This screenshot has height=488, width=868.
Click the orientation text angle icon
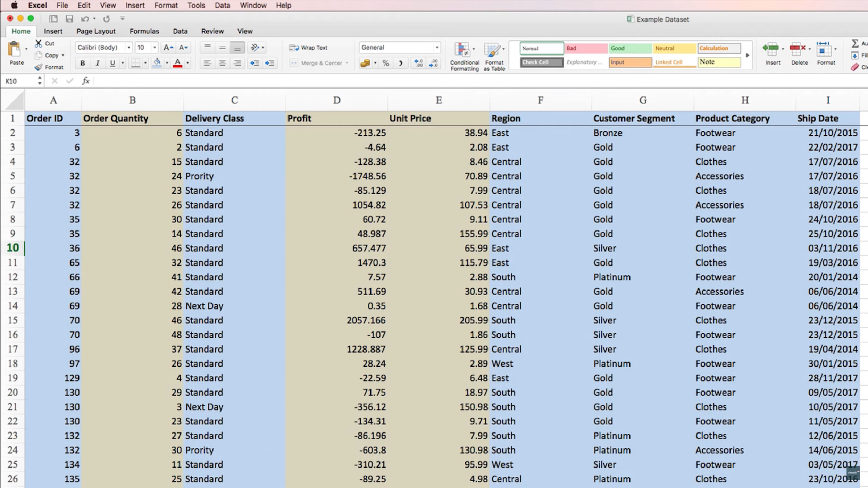(255, 48)
